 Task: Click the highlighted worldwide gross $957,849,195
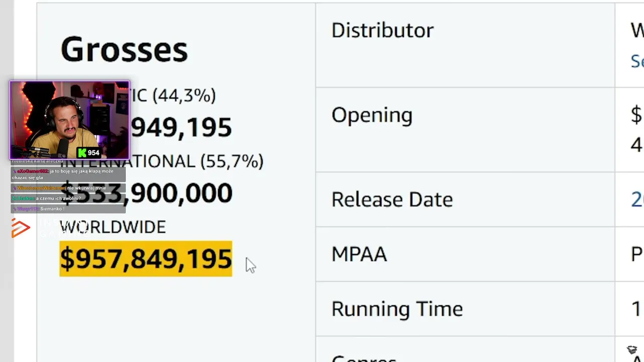pos(145,259)
